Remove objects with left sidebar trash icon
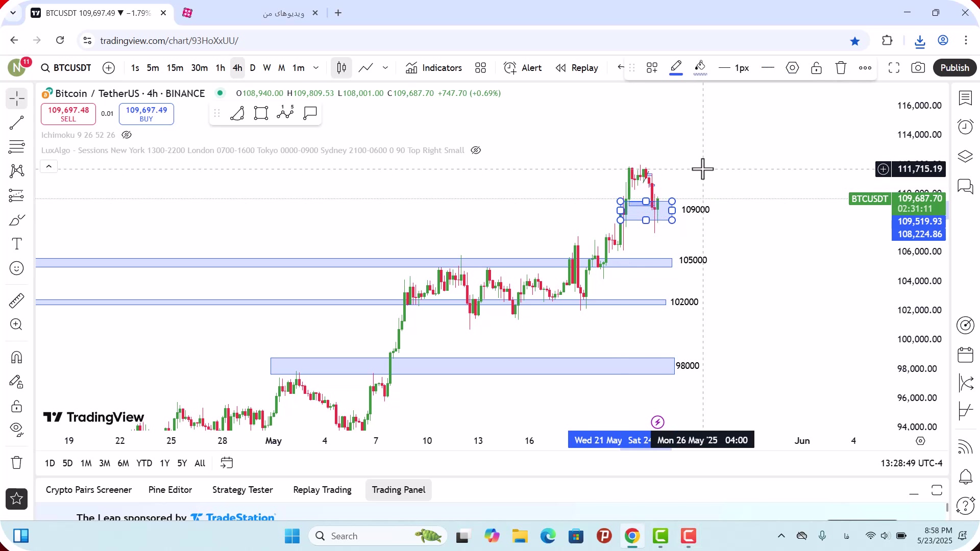Screen dimensions: 980x551 (16, 463)
